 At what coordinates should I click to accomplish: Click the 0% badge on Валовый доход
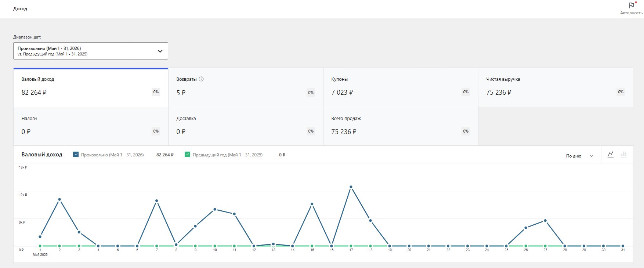tap(156, 92)
